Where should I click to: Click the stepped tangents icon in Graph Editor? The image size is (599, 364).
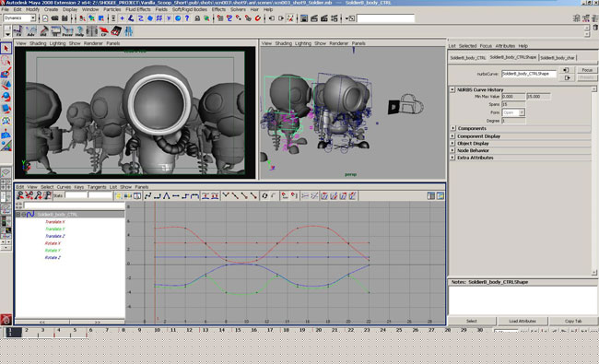pyautogui.click(x=185, y=196)
